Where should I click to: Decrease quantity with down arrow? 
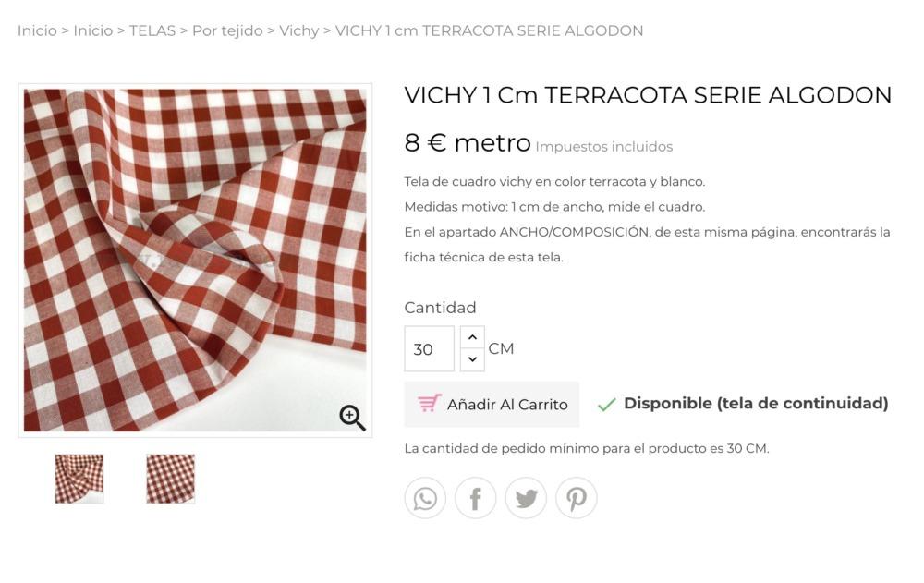[472, 359]
